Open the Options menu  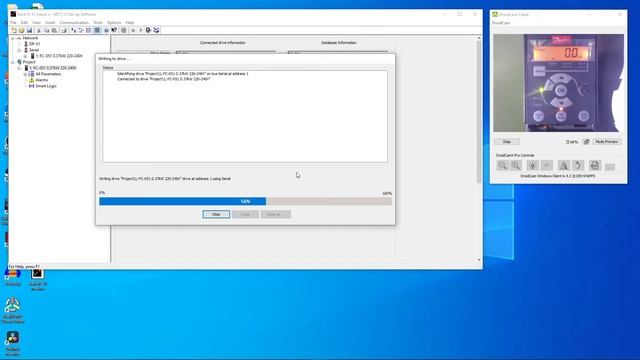(114, 22)
